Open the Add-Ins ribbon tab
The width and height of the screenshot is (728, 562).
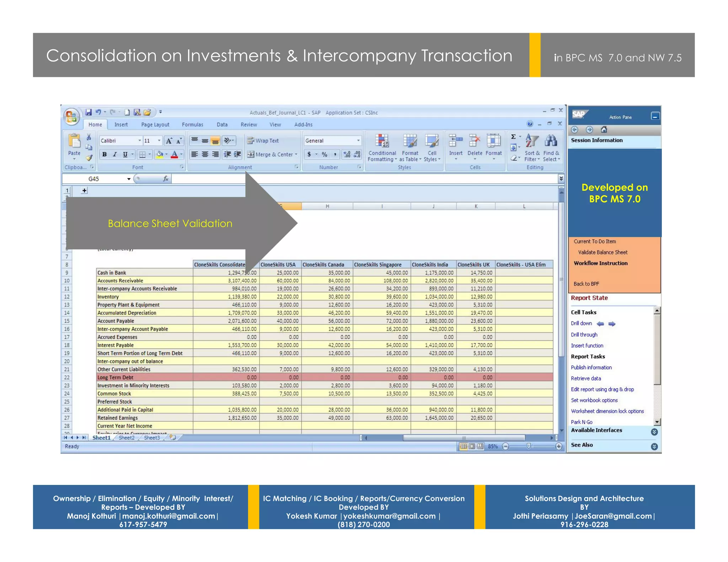303,125
